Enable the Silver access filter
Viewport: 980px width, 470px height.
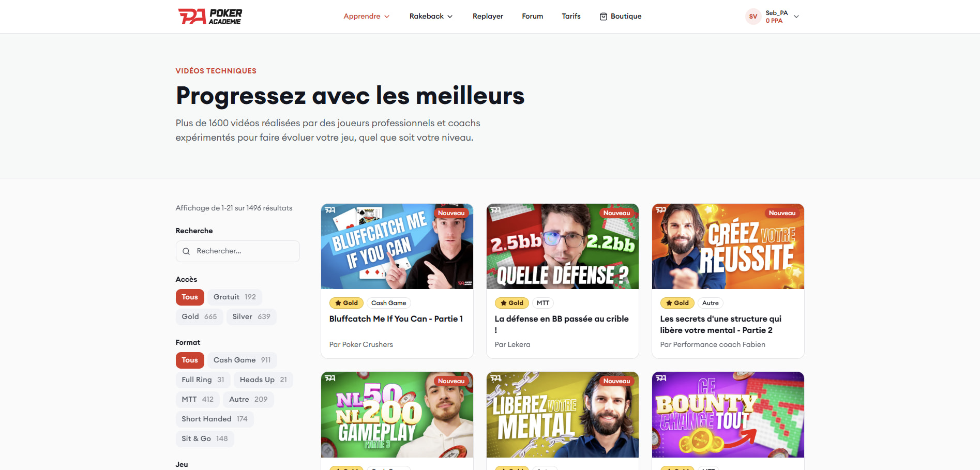pyautogui.click(x=251, y=317)
